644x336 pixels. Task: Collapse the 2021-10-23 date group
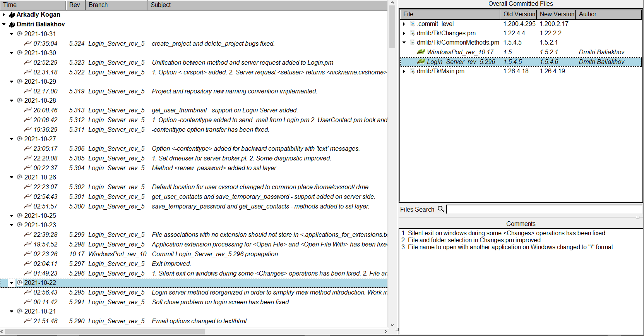coord(12,225)
